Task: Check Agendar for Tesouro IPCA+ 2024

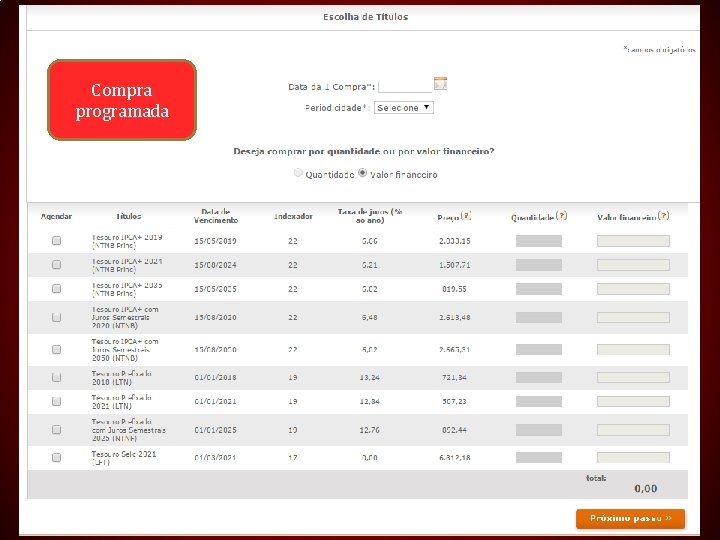Action: pyautogui.click(x=56, y=264)
